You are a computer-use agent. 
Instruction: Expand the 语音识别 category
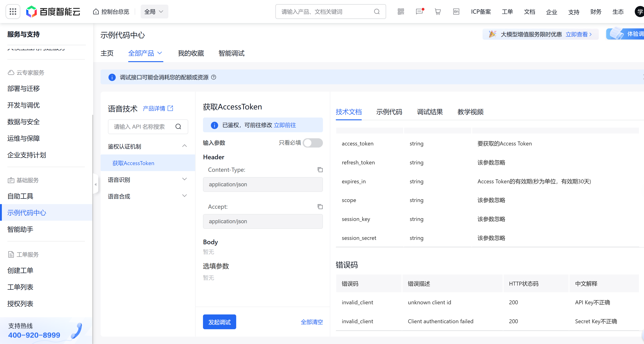(185, 179)
